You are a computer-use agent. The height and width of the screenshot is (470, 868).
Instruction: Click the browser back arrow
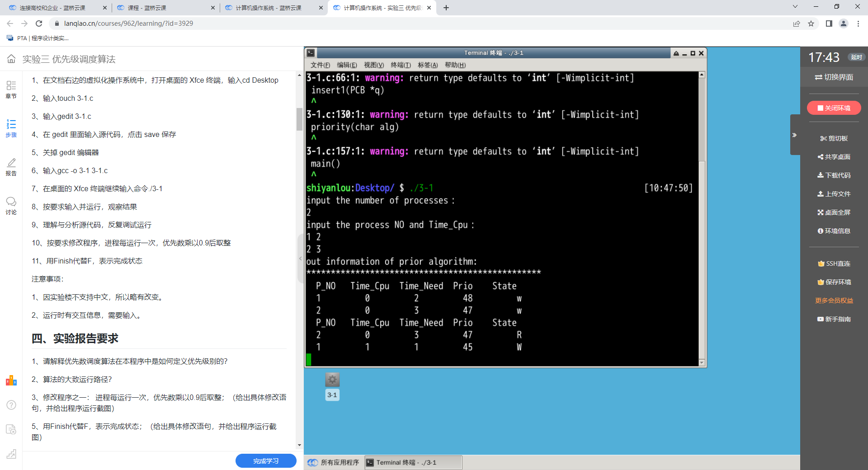pos(10,23)
